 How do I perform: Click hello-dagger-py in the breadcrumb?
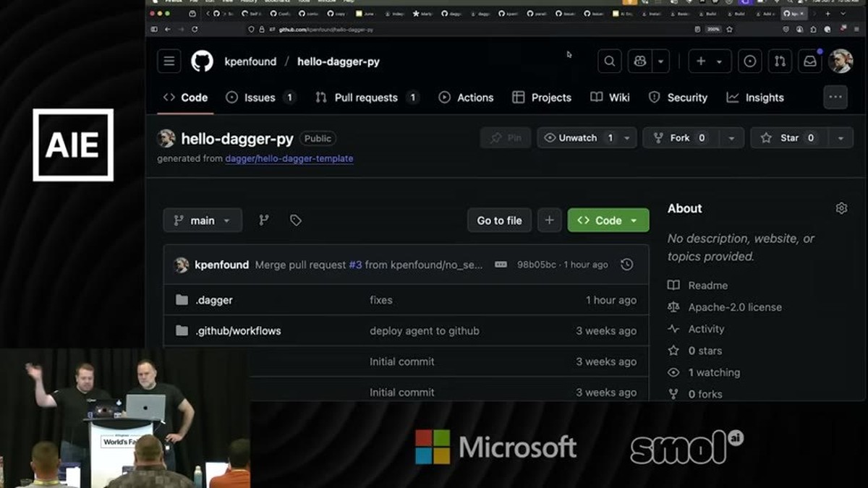(339, 61)
